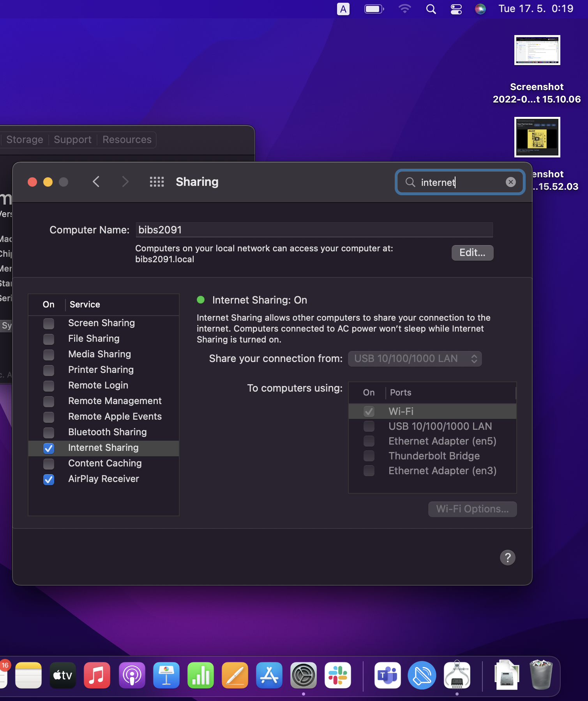
Task: Select the 'Bluetooth Sharing' service label
Action: (x=108, y=432)
